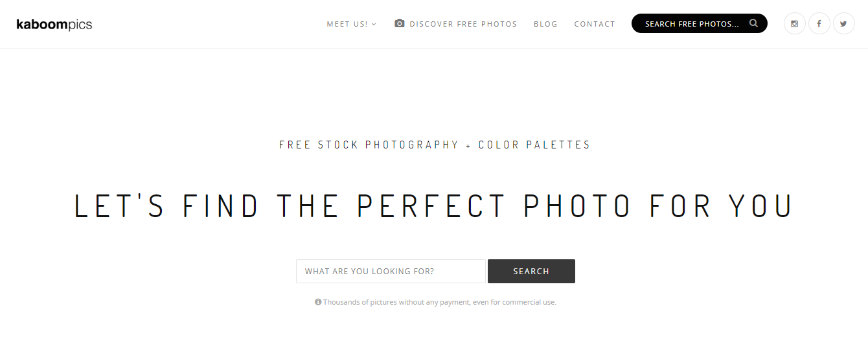
Task: Click the magnifier icon in header search
Action: point(753,23)
